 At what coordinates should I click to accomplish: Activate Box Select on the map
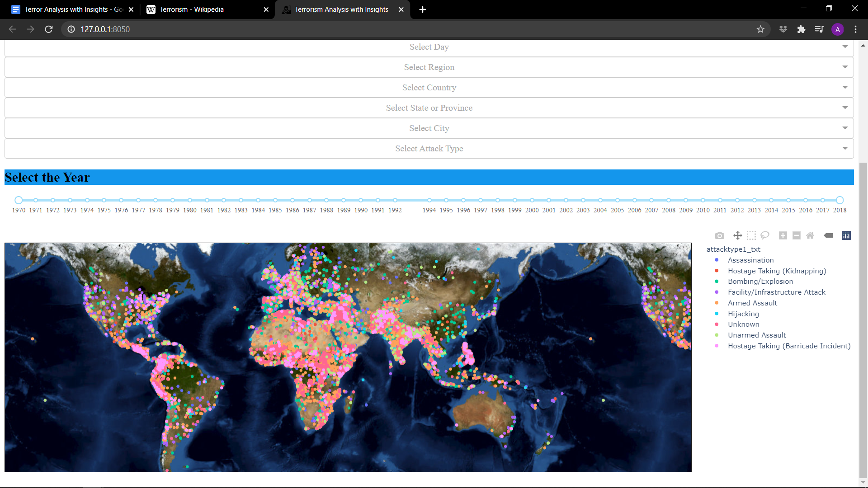(751, 235)
